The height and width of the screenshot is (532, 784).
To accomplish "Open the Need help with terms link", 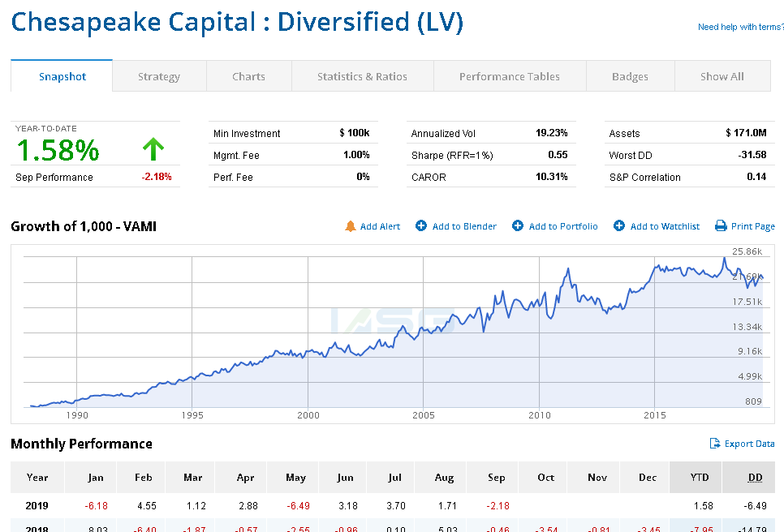I will (740, 27).
